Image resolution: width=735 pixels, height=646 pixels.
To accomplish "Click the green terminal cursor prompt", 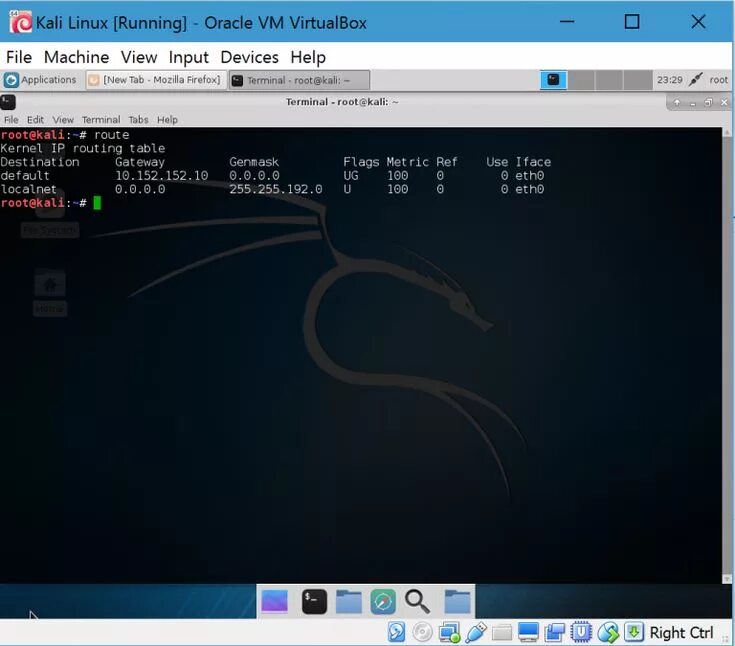I will 97,203.
